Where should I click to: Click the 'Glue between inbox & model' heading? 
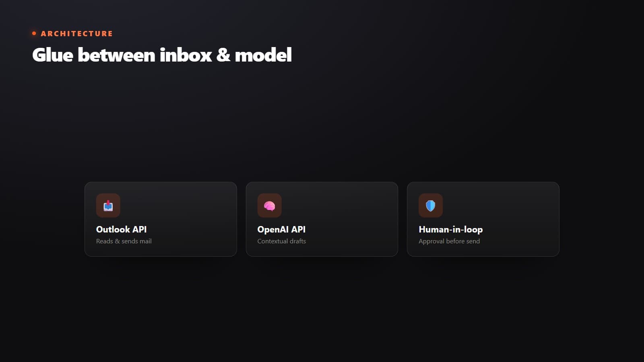tap(162, 55)
